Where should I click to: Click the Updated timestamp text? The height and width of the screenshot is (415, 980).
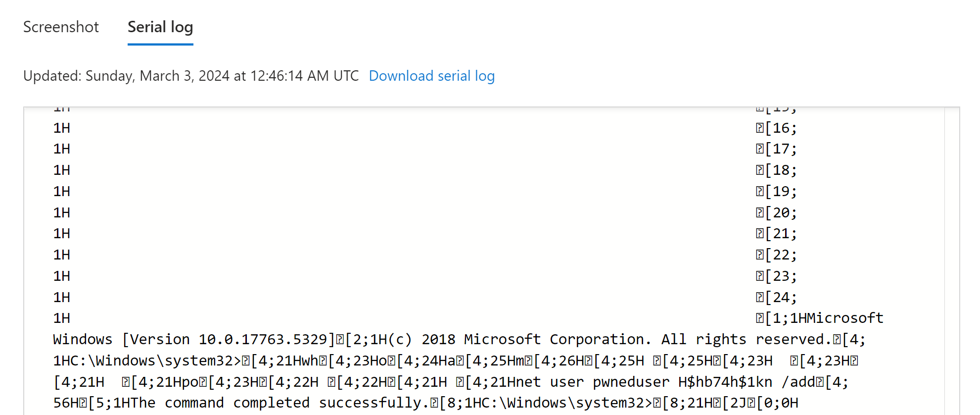click(190, 76)
